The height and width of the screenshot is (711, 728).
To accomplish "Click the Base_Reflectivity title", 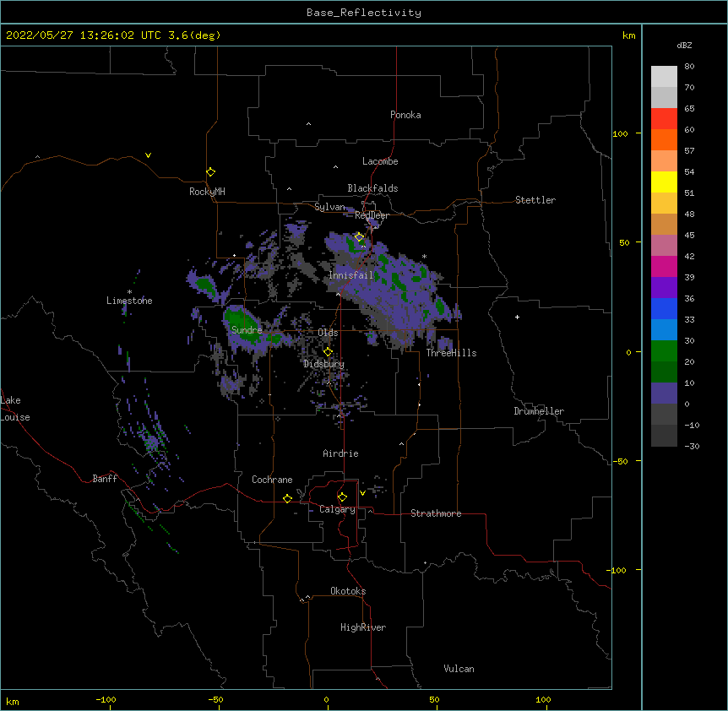I will coord(364,13).
